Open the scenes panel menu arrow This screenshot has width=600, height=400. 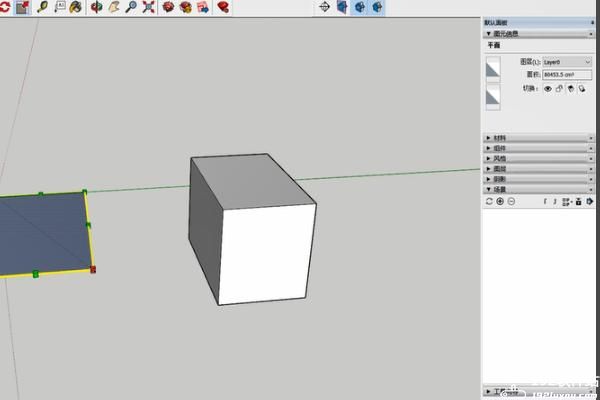(x=590, y=201)
